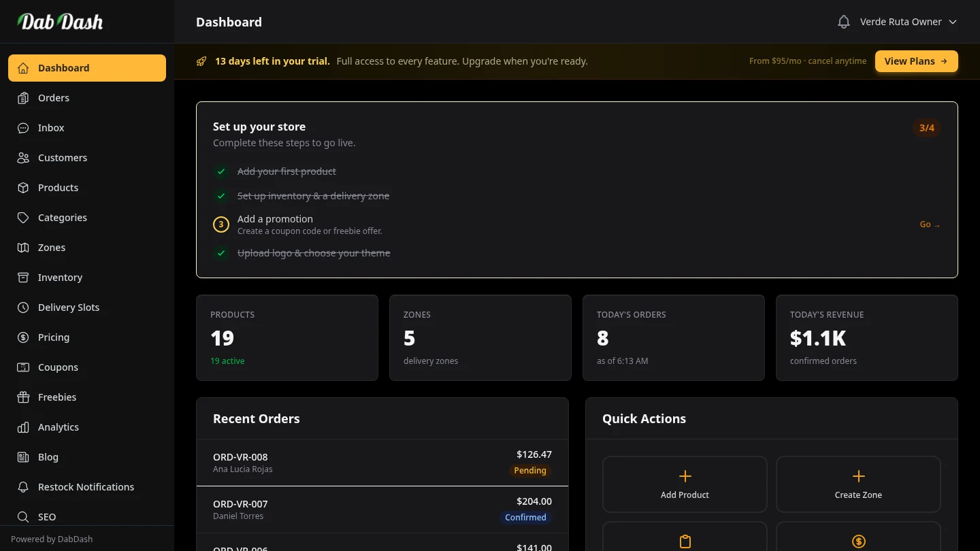This screenshot has width=980, height=551.
Task: Toggle the Upload logo & choose your theme checkmark
Action: click(220, 253)
